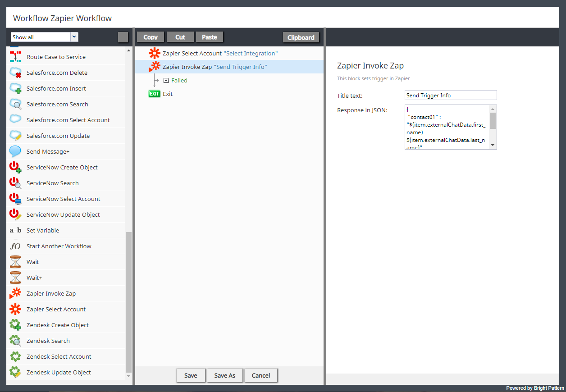
Task: Select the ServiceNow Create Object label
Action: (62, 167)
